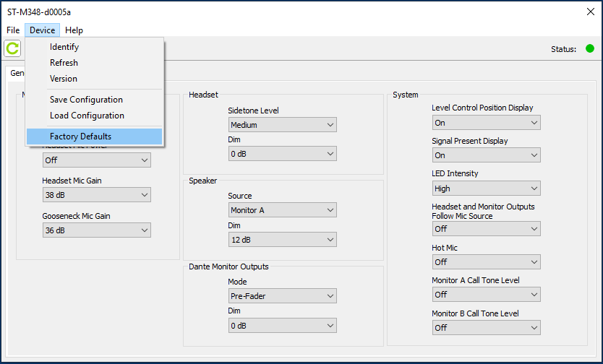The image size is (603, 364).
Task: Choose Identify from the Device menu
Action: (64, 47)
